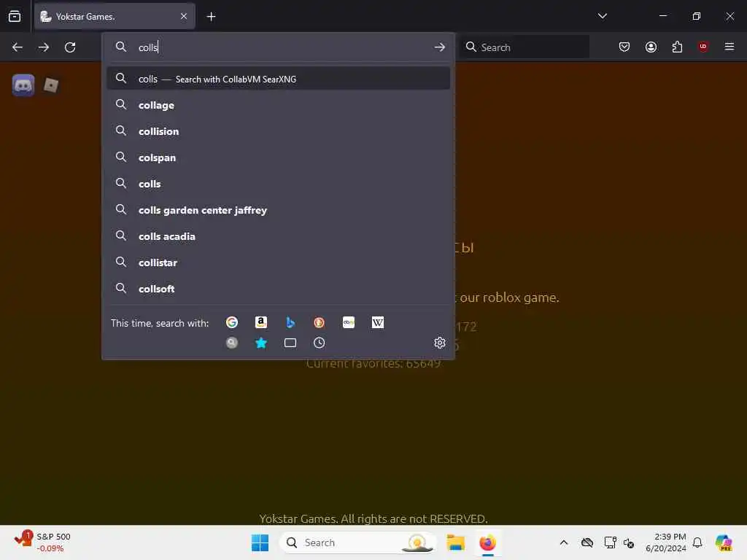Viewport: 747px width, 560px height.
Task: Choose the 'colls acadia' suggestion
Action: (278, 236)
